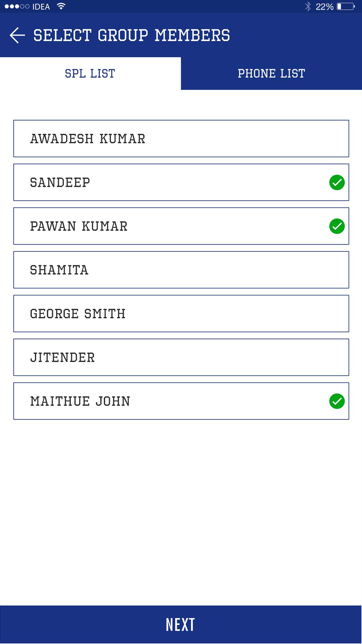Open the SPL List tab
362x644 pixels.
point(90,73)
